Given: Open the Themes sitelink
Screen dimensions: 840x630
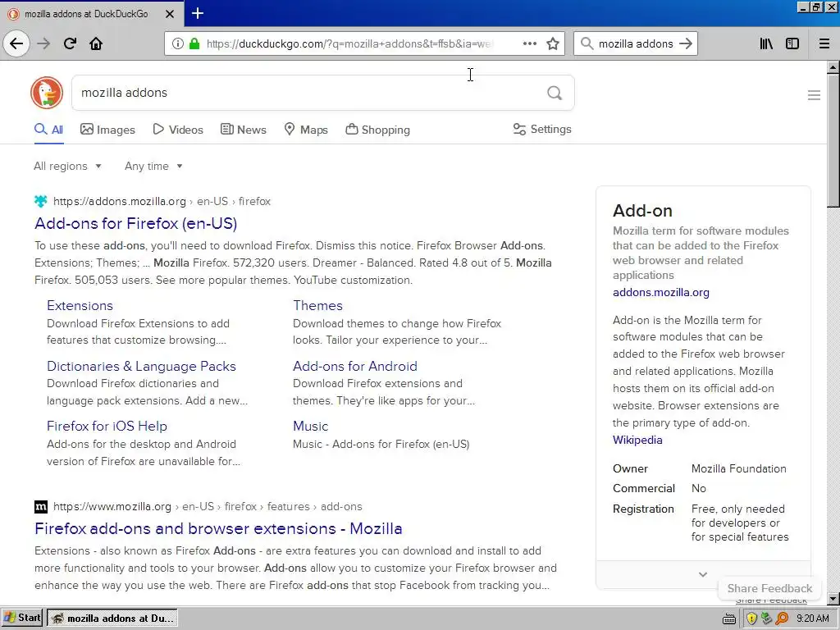Looking at the screenshot, I should [317, 305].
